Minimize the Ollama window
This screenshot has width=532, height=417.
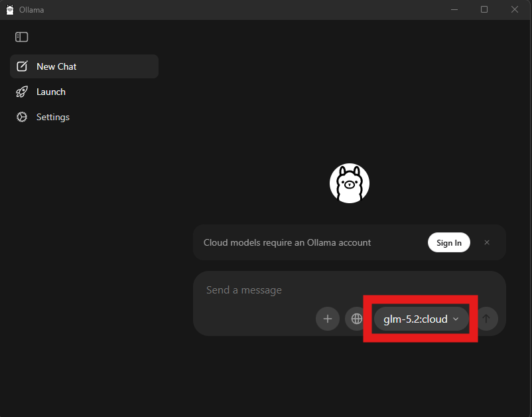click(x=454, y=9)
